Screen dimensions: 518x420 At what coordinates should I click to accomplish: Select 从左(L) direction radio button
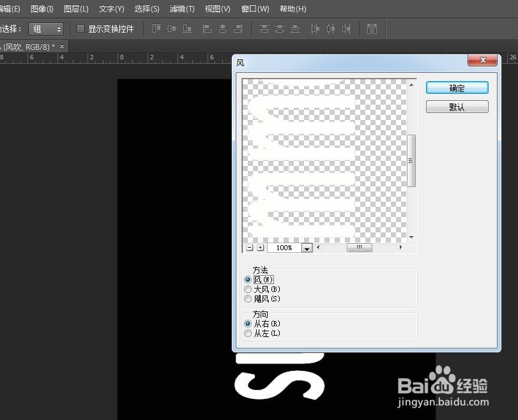(x=248, y=333)
